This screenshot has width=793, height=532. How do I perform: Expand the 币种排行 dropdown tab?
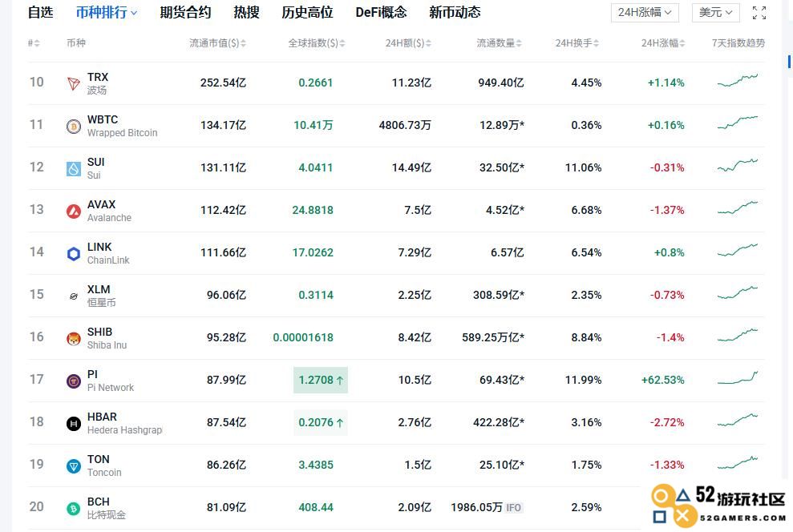click(x=106, y=12)
